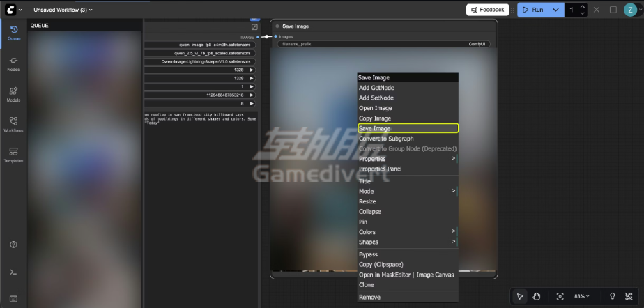Choose Add SetNode from context menu

pyautogui.click(x=408, y=98)
